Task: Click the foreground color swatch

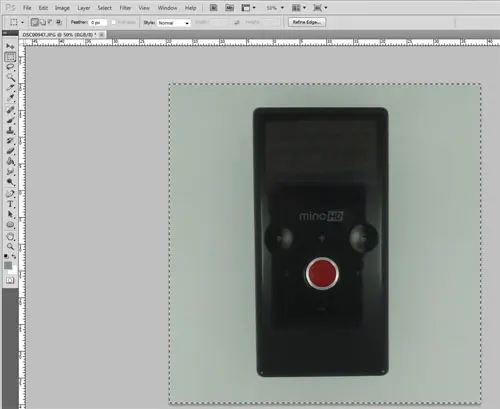Action: click(8, 266)
